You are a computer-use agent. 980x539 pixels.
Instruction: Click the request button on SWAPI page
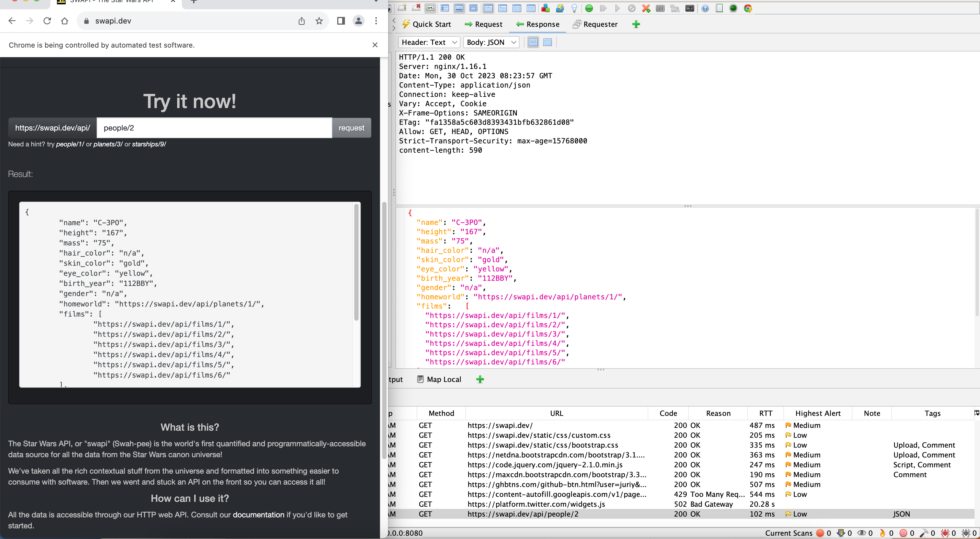tap(351, 128)
